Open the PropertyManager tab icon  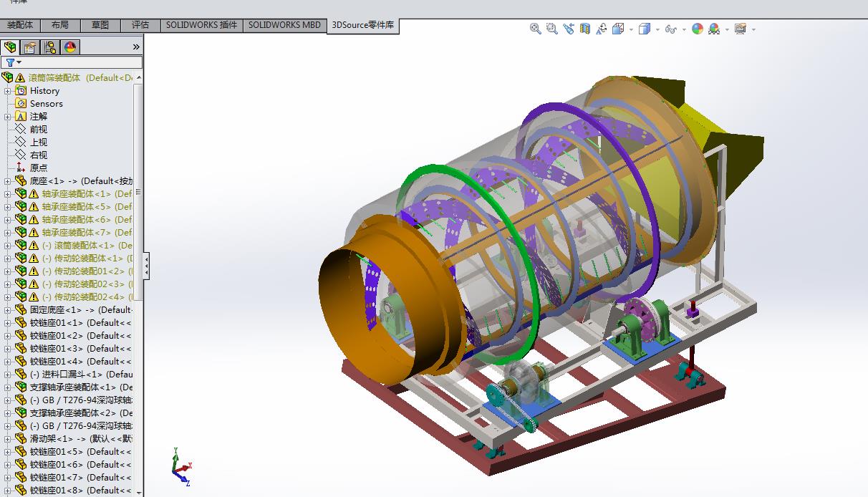(x=29, y=47)
